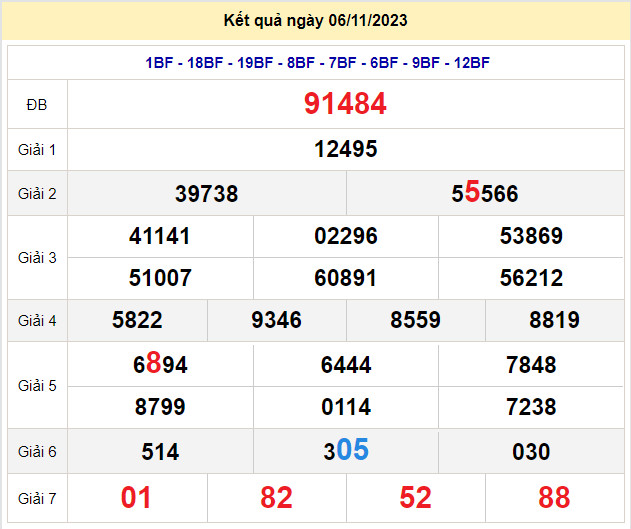631x529 pixels.
Task: Click the Giải 4 number 5822
Action: coord(137,320)
